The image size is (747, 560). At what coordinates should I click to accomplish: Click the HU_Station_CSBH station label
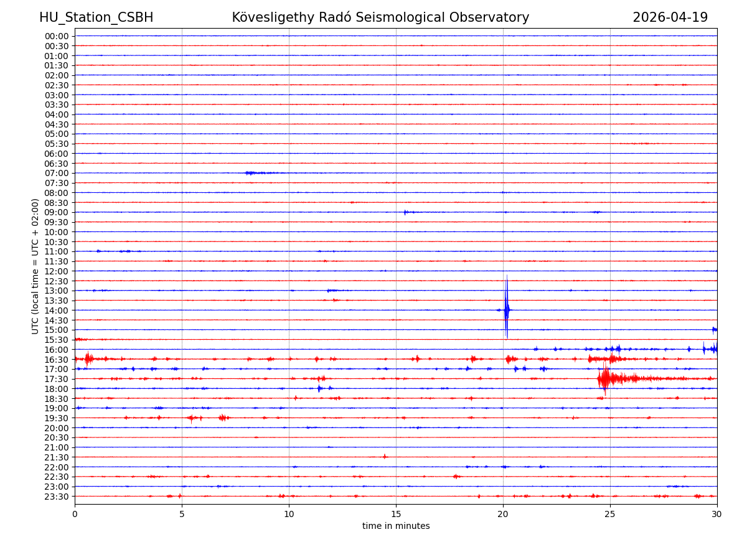(96, 17)
